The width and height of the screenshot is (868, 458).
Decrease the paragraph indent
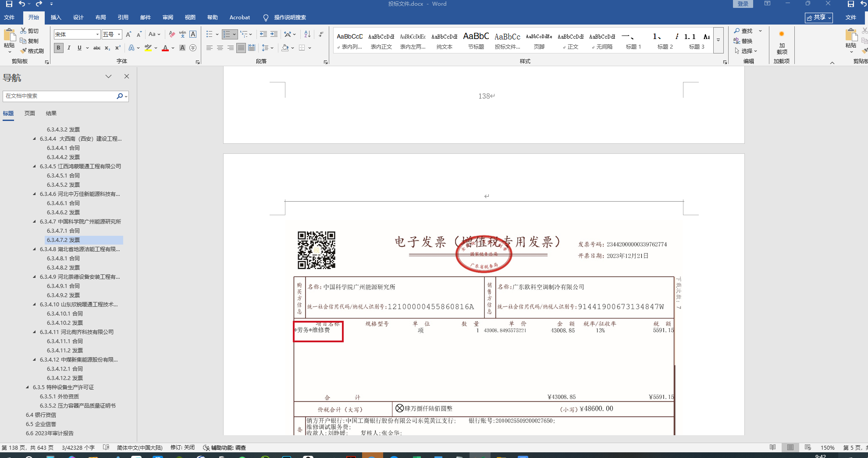[x=263, y=34]
